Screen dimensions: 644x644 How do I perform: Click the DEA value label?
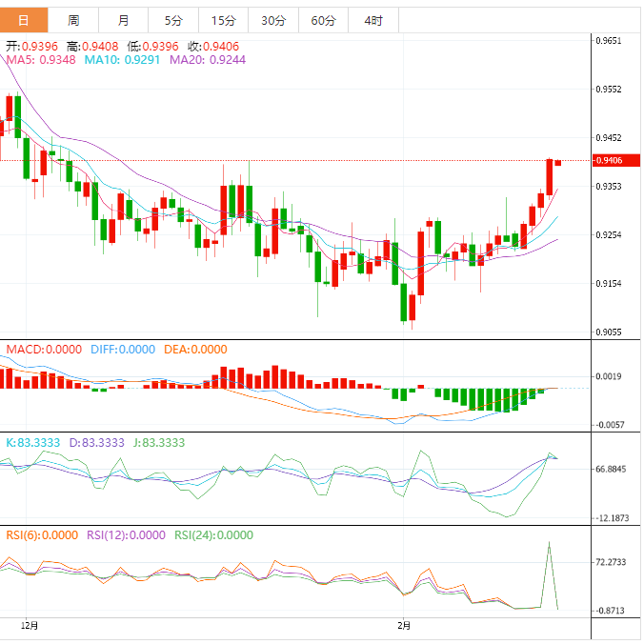tap(197, 350)
